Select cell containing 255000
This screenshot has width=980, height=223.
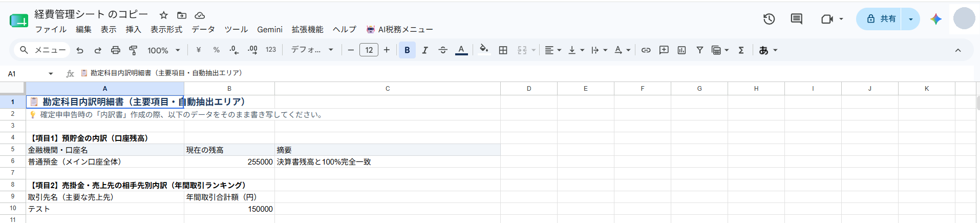click(229, 161)
